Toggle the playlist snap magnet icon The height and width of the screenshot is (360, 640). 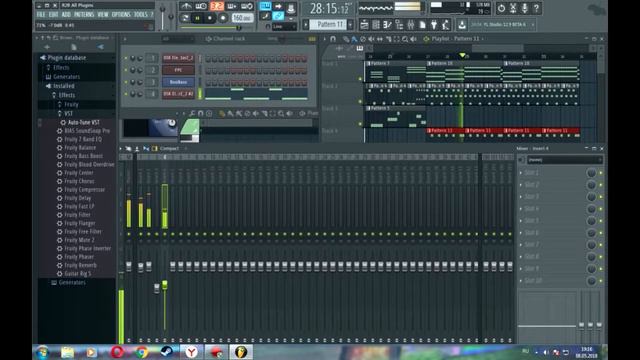(333, 39)
